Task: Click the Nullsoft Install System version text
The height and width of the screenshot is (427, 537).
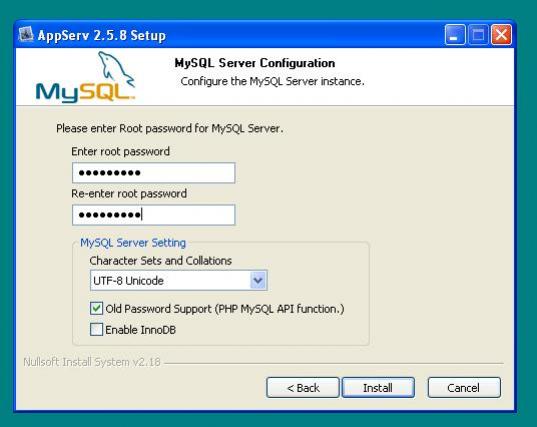Action: coord(92,362)
